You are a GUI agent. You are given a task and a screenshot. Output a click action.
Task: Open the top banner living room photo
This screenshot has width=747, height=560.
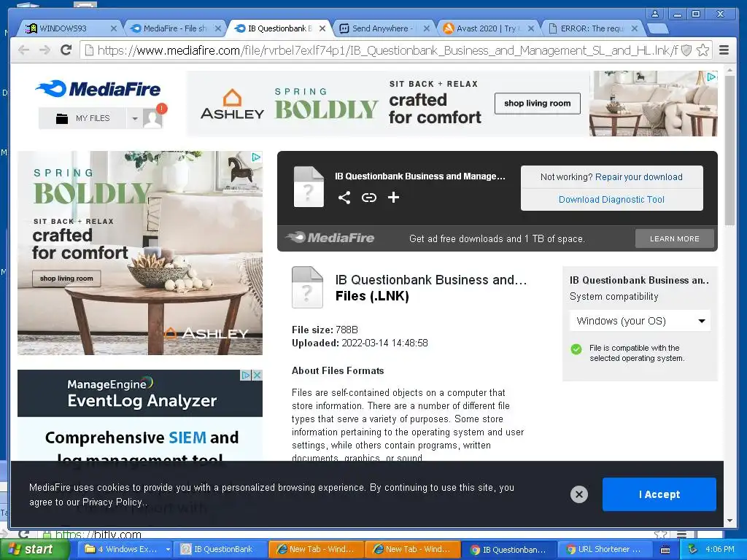click(653, 104)
